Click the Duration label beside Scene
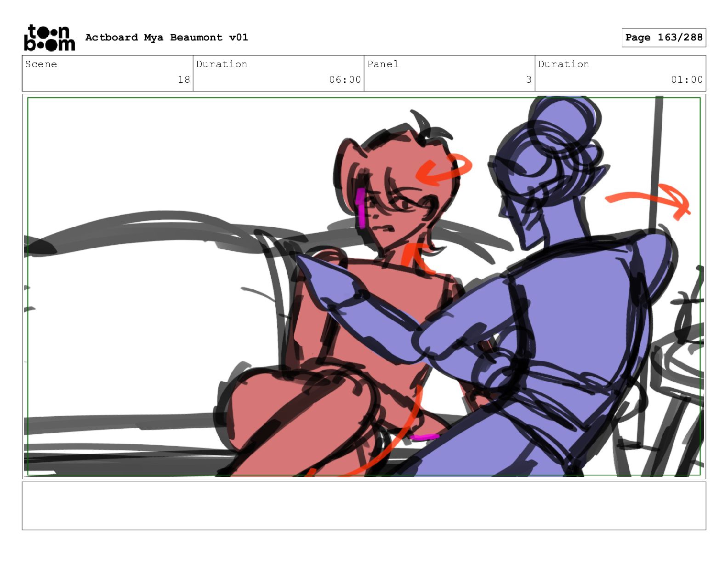Screen dimensions: 728x563 222,64
